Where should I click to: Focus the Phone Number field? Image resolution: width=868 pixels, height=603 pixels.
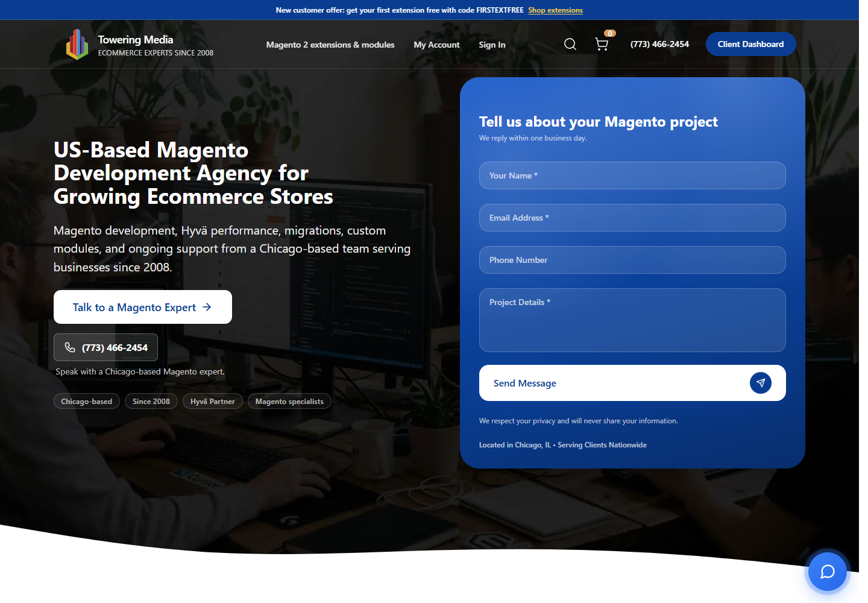coord(632,260)
